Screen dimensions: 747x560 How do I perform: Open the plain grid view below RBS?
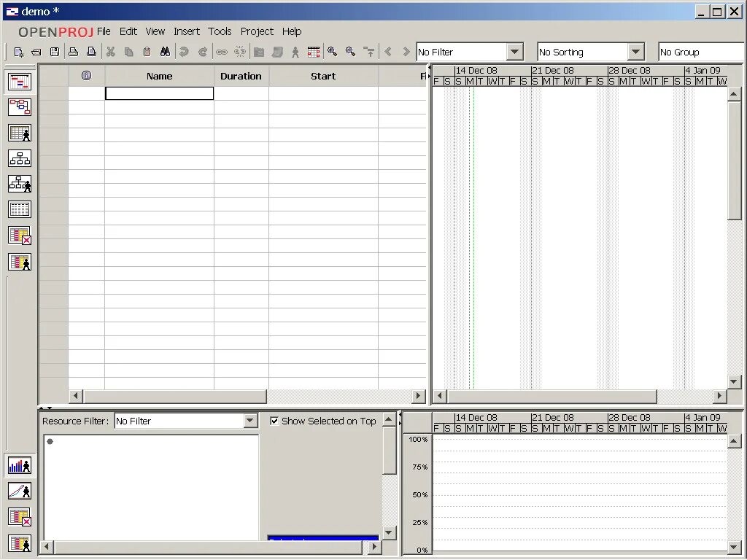tap(20, 209)
